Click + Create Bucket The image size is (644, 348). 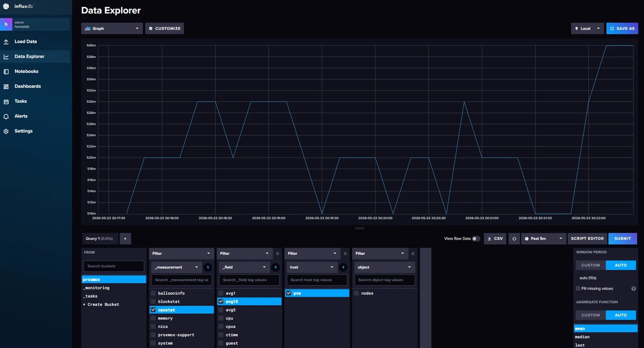click(x=101, y=304)
